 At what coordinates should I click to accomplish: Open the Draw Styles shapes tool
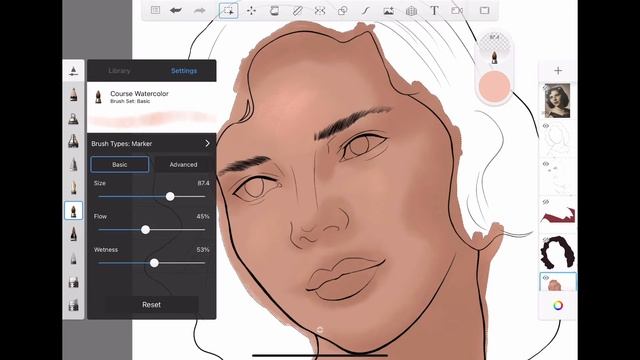pyautogui.click(x=343, y=11)
